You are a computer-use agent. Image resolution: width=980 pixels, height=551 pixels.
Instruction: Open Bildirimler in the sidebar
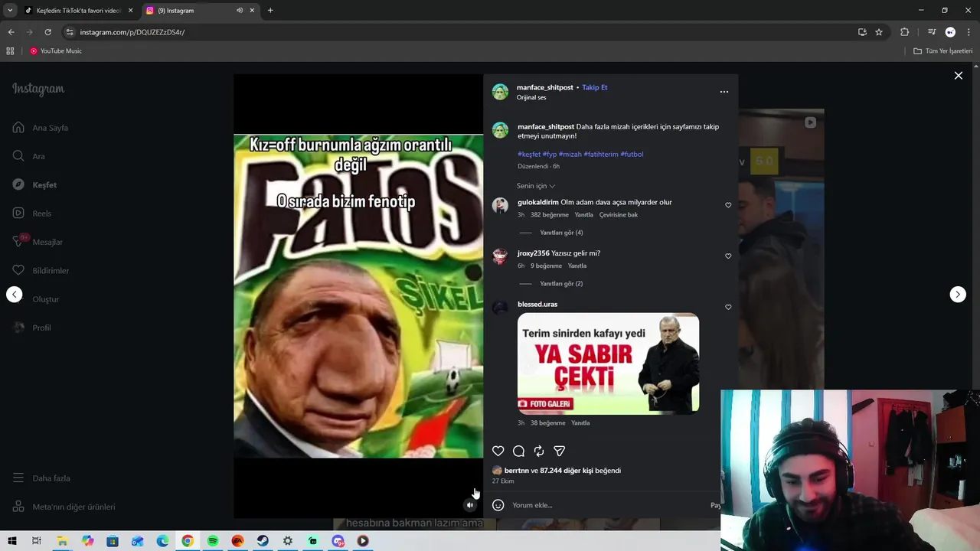[41, 271]
